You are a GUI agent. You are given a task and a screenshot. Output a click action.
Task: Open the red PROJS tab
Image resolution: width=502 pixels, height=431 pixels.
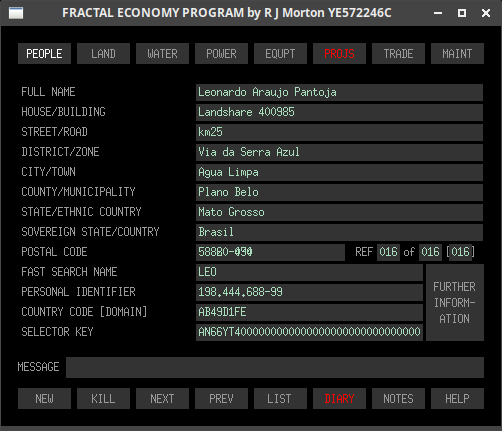tap(339, 53)
